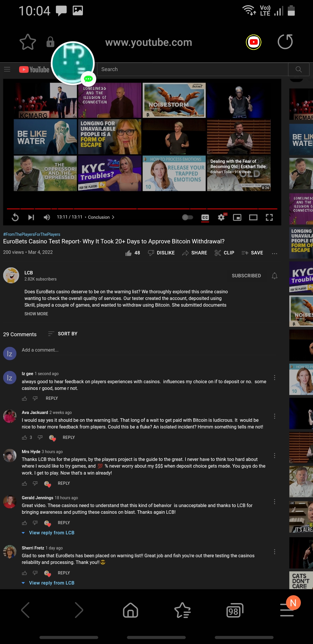Enter fullscreen mode

tap(269, 217)
